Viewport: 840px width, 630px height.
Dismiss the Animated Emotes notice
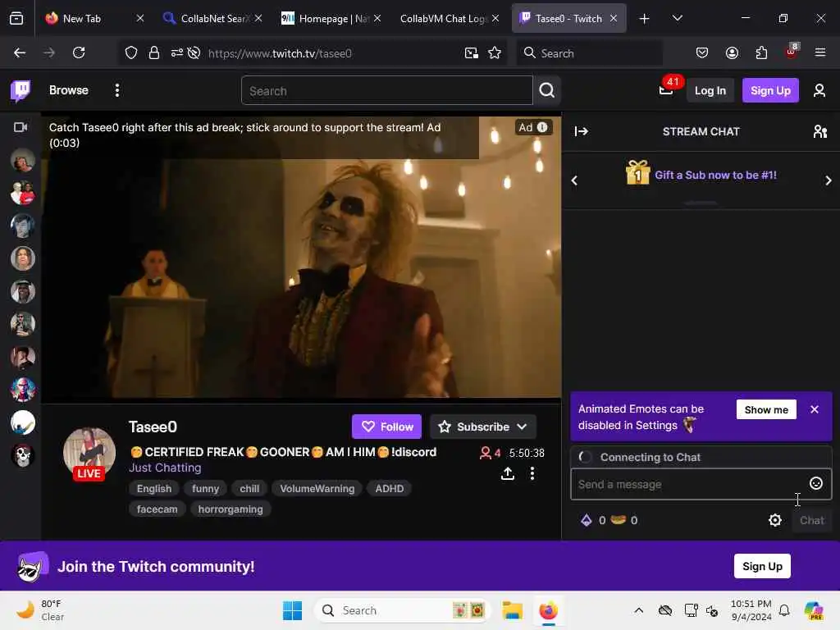(815, 409)
